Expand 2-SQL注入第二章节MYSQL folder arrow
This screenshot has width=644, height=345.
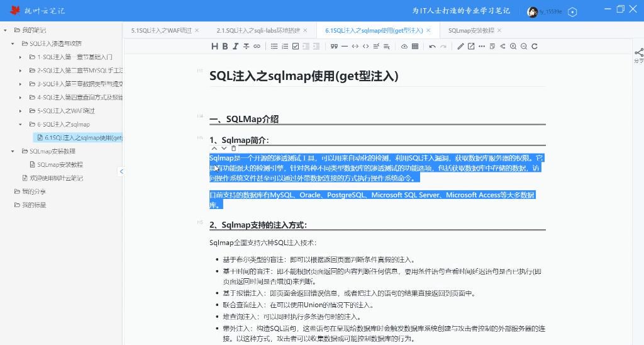tap(21, 71)
